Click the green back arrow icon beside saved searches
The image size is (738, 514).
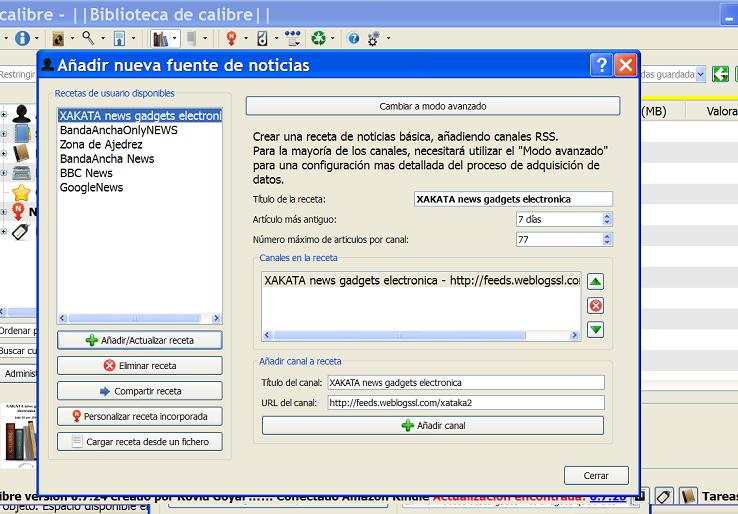(720, 74)
